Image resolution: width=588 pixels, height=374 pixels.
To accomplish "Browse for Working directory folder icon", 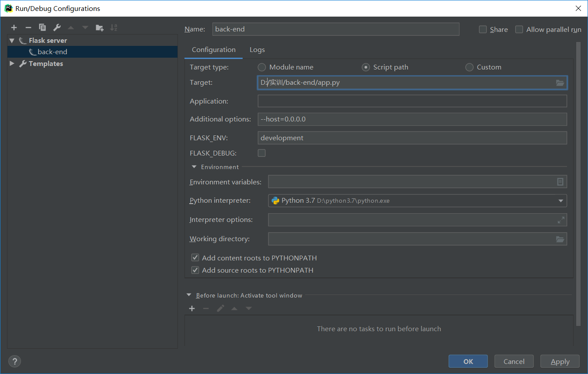I will coord(560,239).
